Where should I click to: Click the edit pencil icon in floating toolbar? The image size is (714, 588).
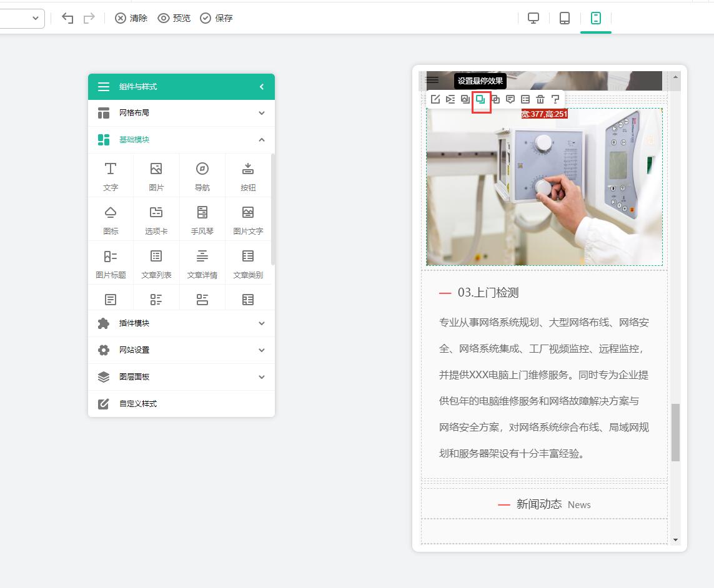[x=435, y=99]
